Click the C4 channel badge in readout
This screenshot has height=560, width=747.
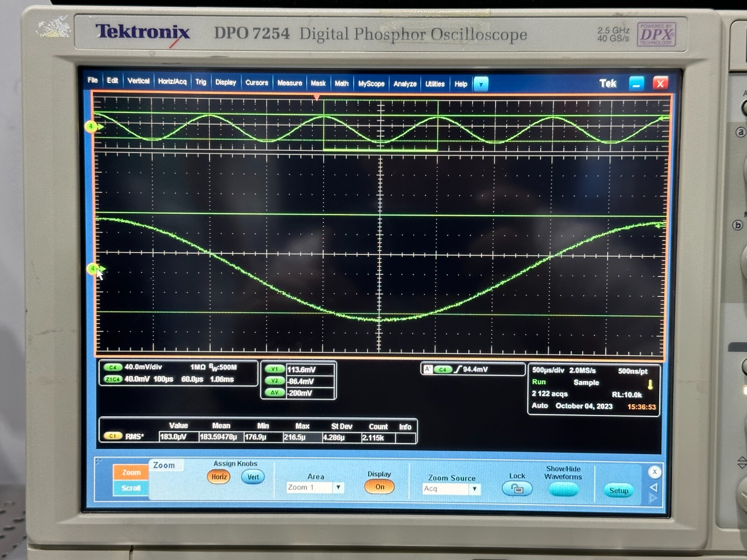(113, 367)
